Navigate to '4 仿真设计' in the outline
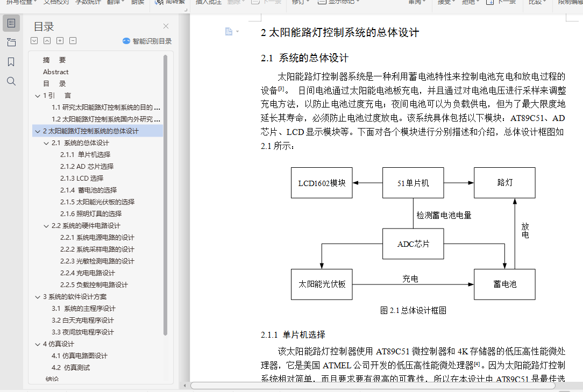 pos(59,344)
